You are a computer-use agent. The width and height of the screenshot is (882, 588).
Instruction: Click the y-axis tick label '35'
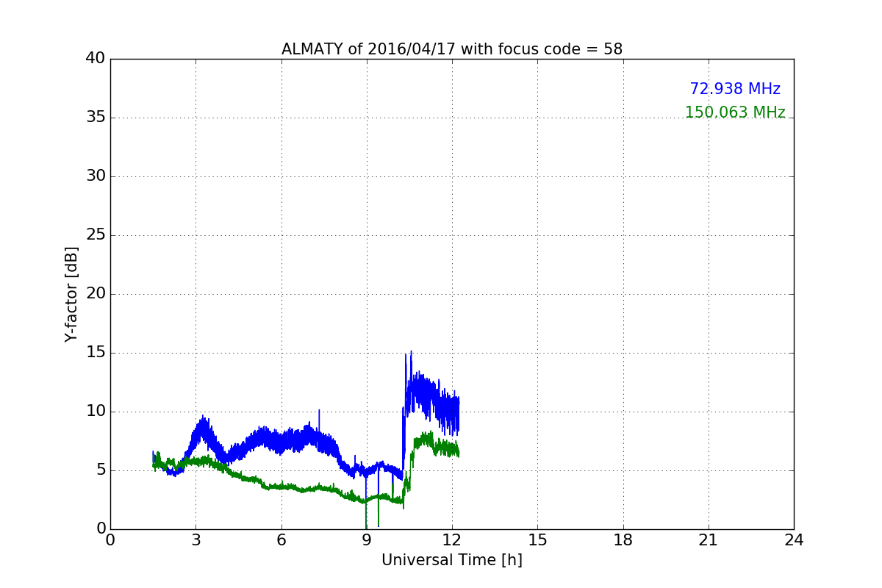pos(95,118)
